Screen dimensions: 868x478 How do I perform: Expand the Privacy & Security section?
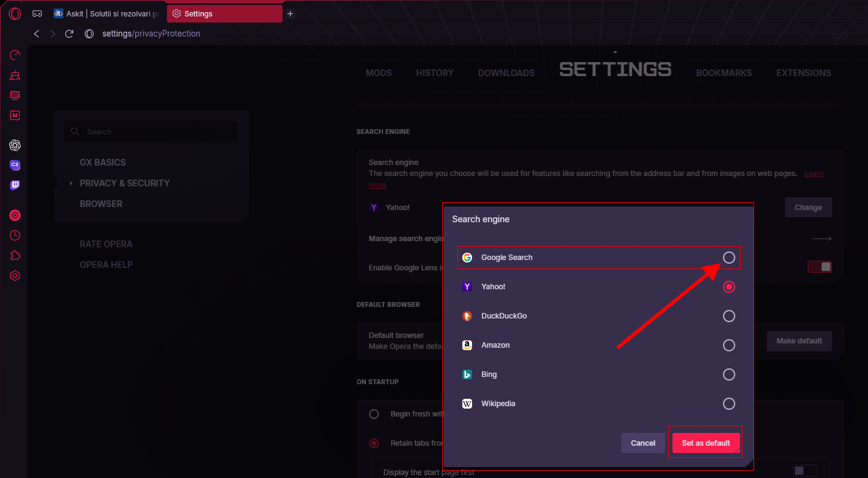124,183
